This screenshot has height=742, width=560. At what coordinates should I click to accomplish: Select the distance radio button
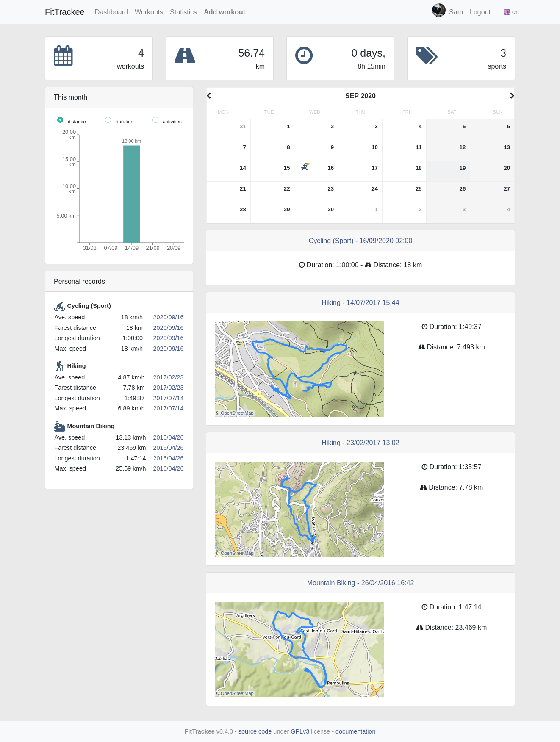pos(60,120)
